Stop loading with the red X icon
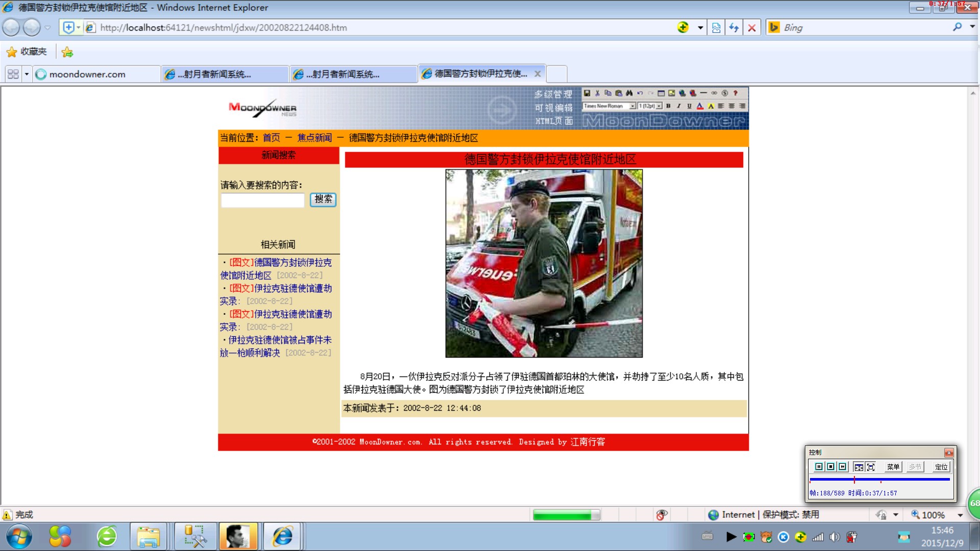The width and height of the screenshot is (980, 551). click(x=752, y=28)
